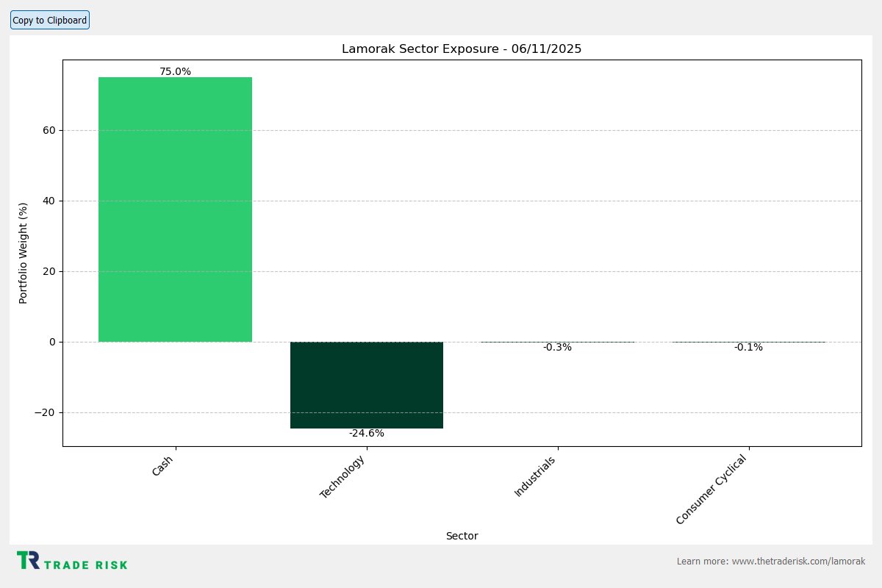882x588 pixels.
Task: Select the green Cash bar
Action: 175,209
